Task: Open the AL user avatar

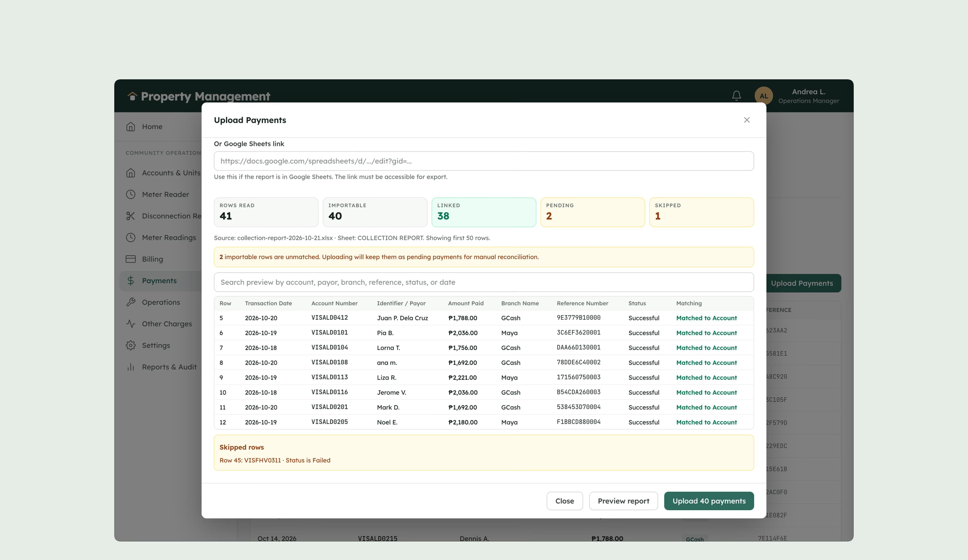Action: [764, 96]
